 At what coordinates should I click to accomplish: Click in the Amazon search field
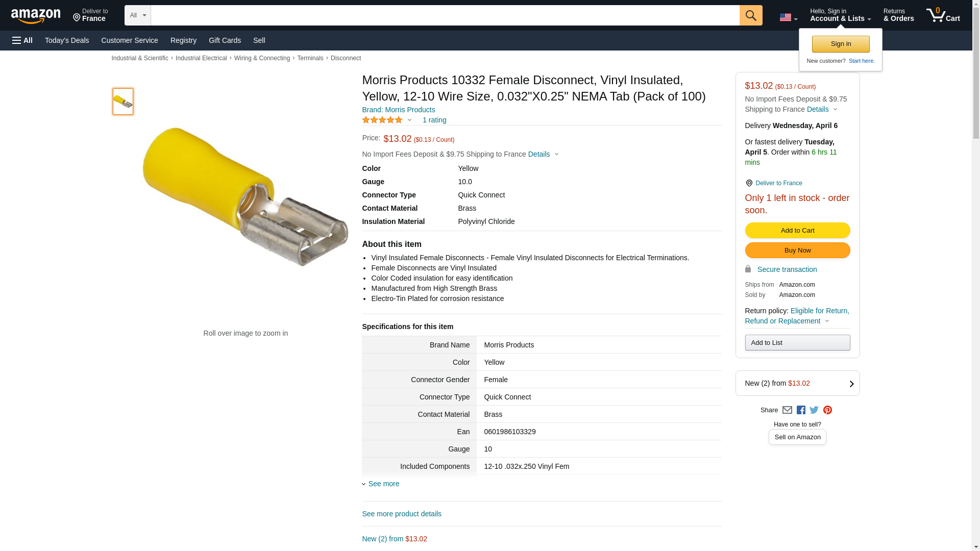coord(445,15)
